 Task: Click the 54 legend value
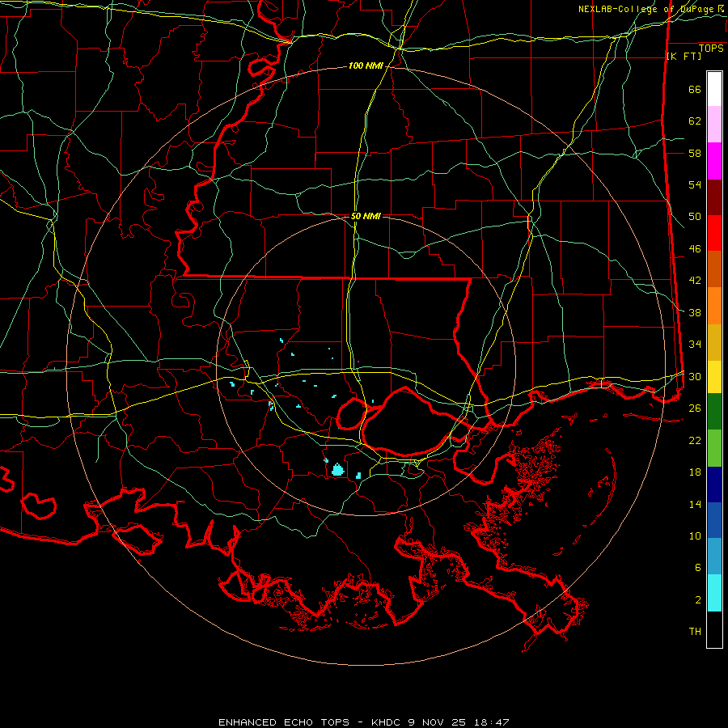(x=695, y=184)
